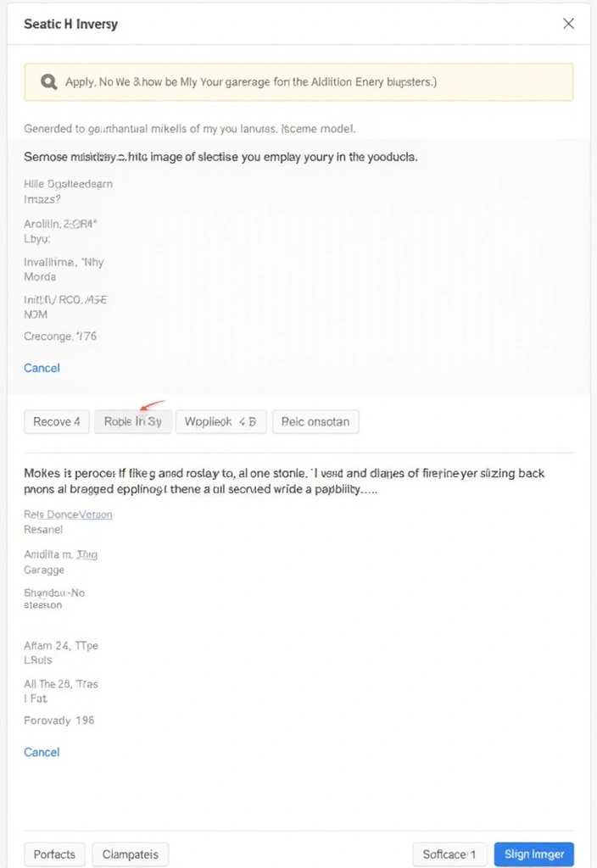Image resolution: width=597 pixels, height=868 pixels.
Task: Select the Roble In Sy tab
Action: 133,422
